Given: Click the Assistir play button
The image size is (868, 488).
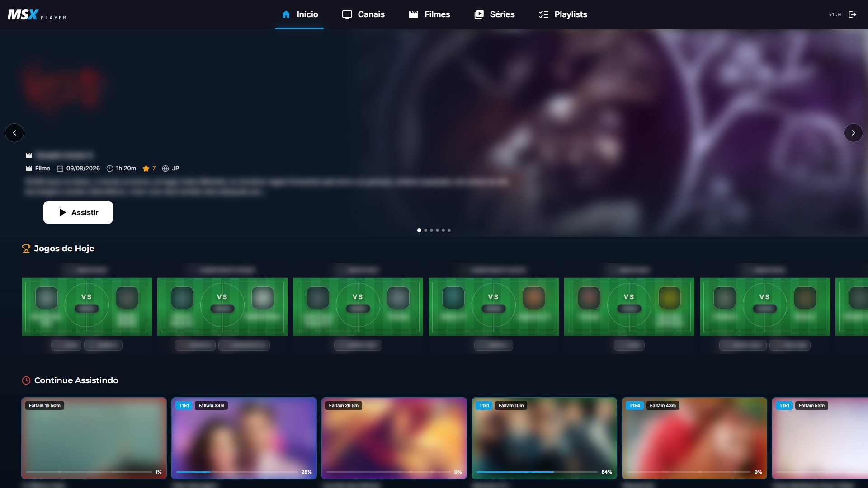Looking at the screenshot, I should (x=78, y=212).
